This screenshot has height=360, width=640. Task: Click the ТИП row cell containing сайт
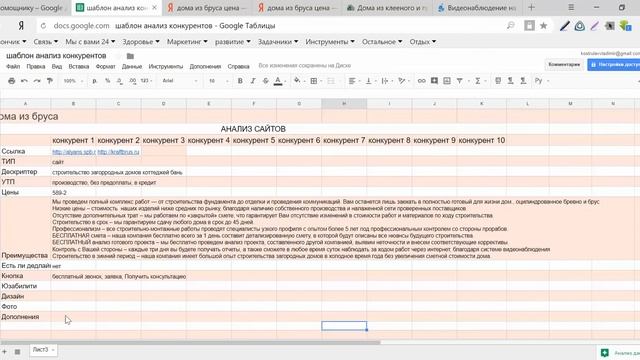tap(73, 162)
